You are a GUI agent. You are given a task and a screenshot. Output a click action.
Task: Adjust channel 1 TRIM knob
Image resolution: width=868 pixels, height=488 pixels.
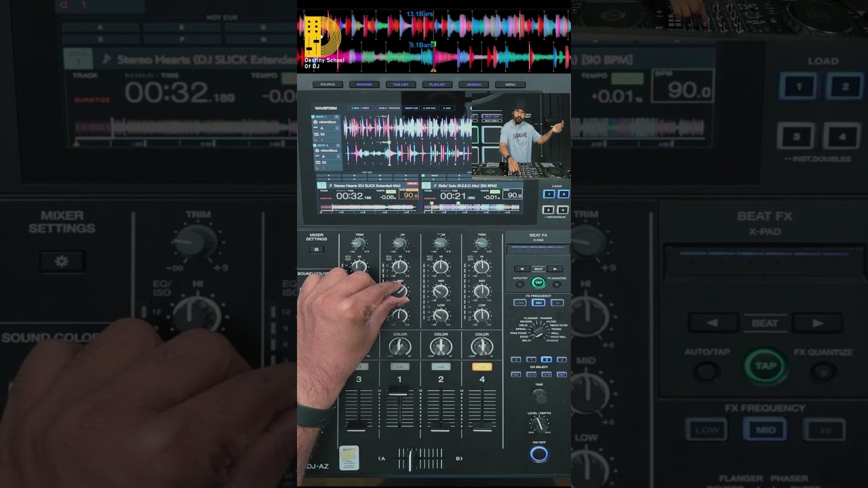[400, 243]
